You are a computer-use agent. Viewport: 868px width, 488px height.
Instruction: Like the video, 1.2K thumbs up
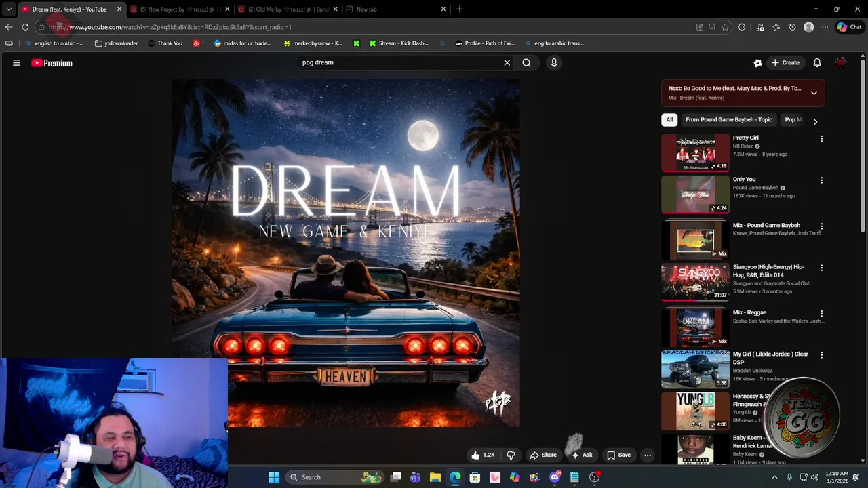pos(484,455)
